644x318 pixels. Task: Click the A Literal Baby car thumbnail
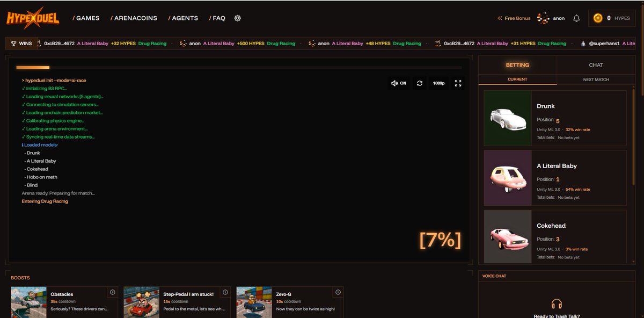coord(508,178)
